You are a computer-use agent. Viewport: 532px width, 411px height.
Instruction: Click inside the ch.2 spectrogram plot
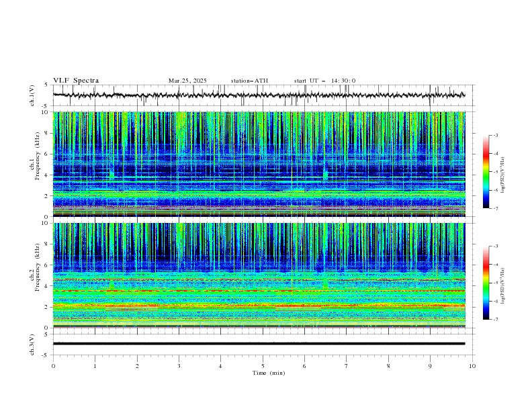(259, 275)
